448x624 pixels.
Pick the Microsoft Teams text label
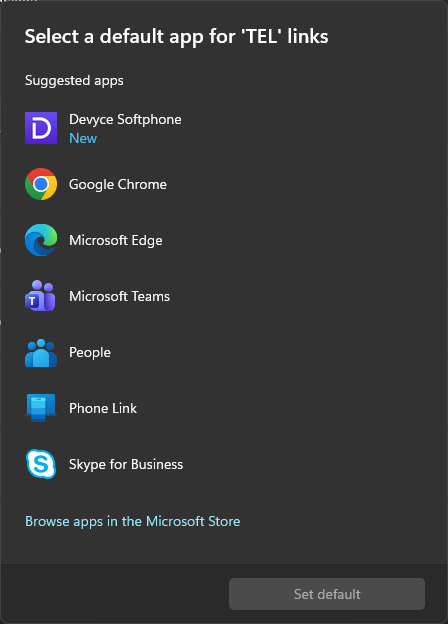(119, 296)
